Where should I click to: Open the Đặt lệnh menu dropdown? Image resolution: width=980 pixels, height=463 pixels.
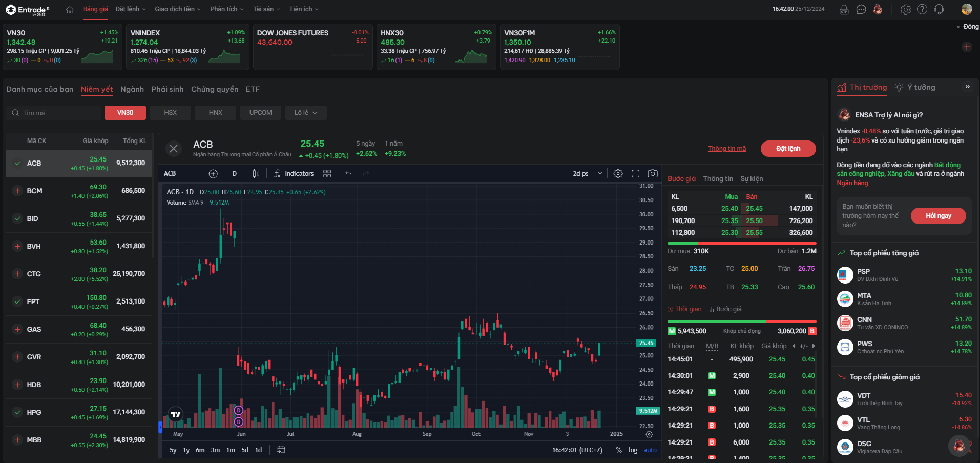[x=131, y=9]
